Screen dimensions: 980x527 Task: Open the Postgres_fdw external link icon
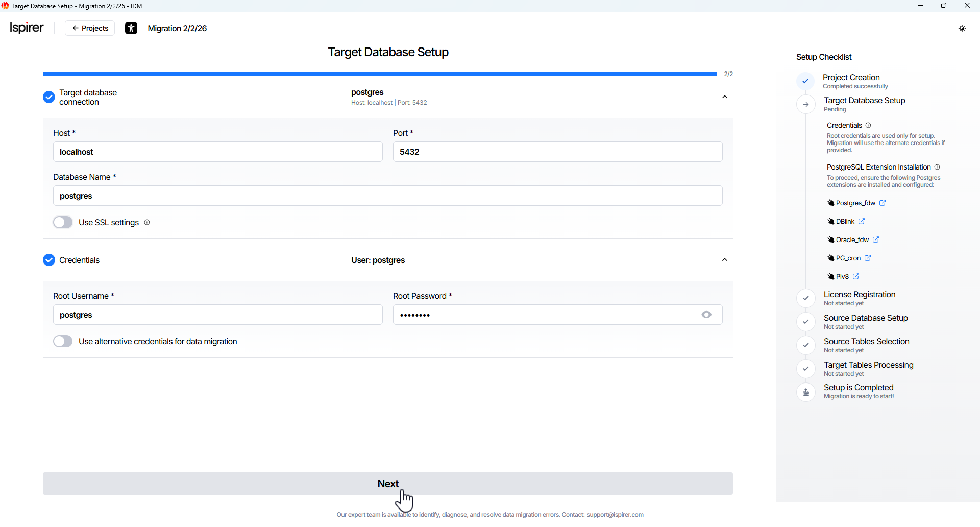coord(883,203)
